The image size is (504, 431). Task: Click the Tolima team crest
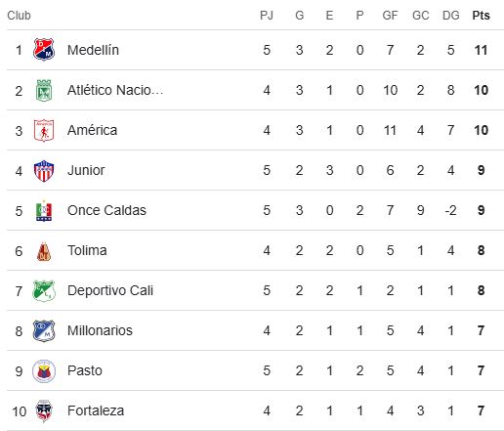[x=44, y=250]
